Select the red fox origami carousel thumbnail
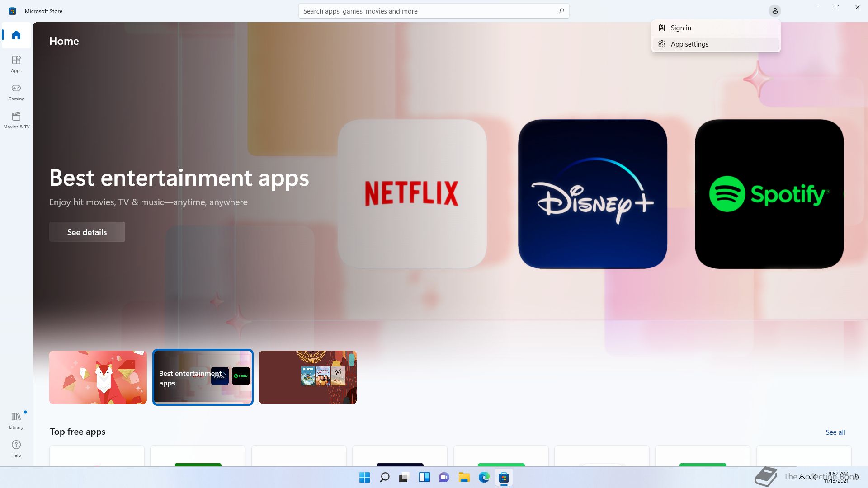This screenshot has height=488, width=868. click(98, 377)
